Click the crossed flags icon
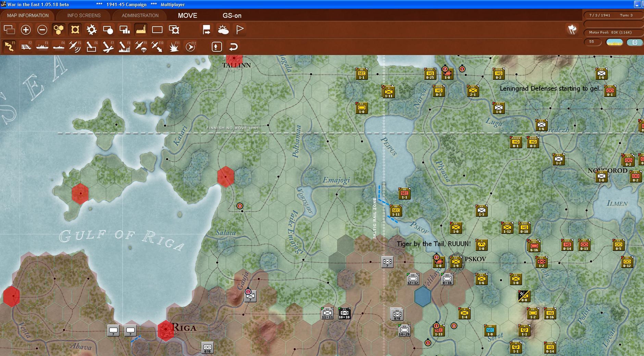Image resolution: width=644 pixels, height=356 pixels. coord(572,29)
